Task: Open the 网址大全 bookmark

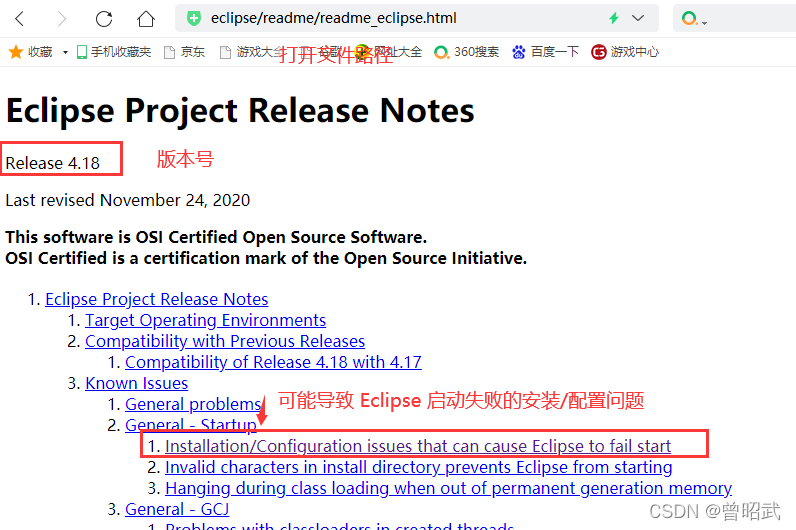Action: tap(388, 52)
